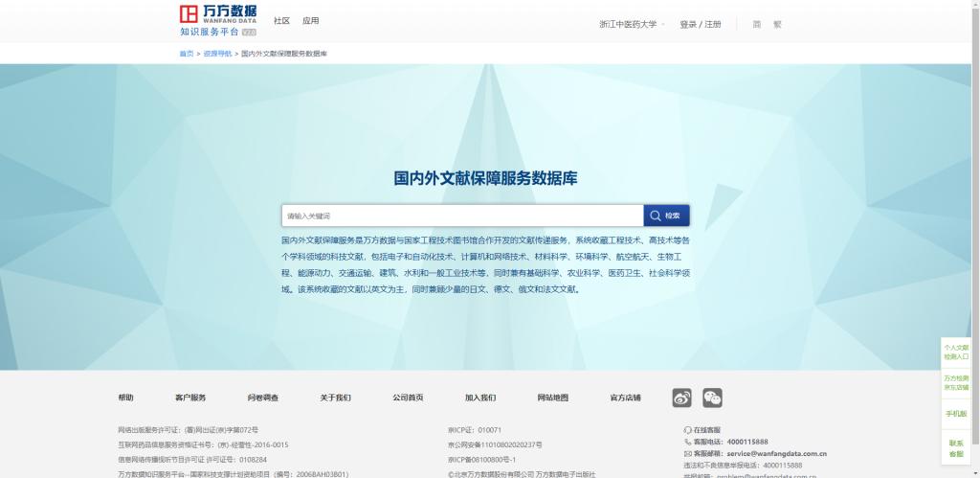Click the 信息网络传播视听节目许可证 text
This screenshot has width=980, height=478.
tap(191, 459)
